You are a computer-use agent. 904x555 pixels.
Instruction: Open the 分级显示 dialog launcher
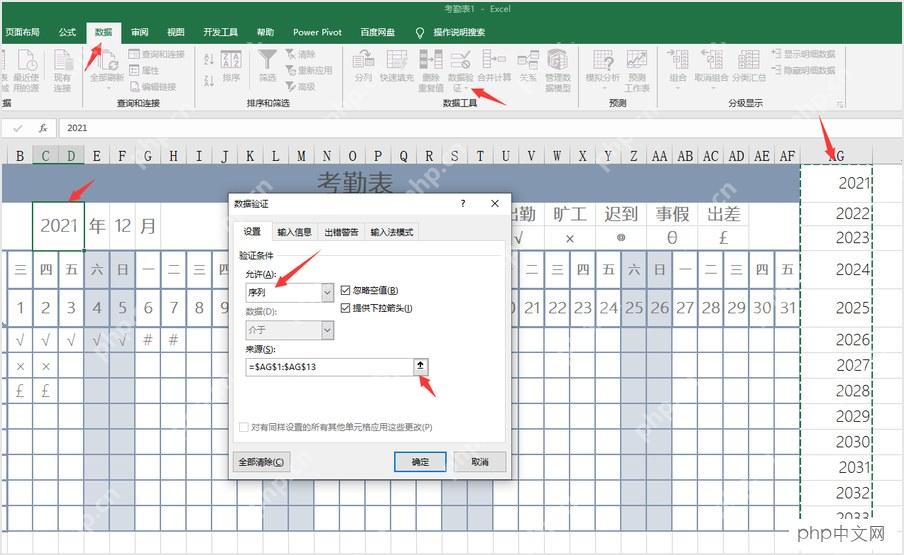pyautogui.click(x=841, y=104)
